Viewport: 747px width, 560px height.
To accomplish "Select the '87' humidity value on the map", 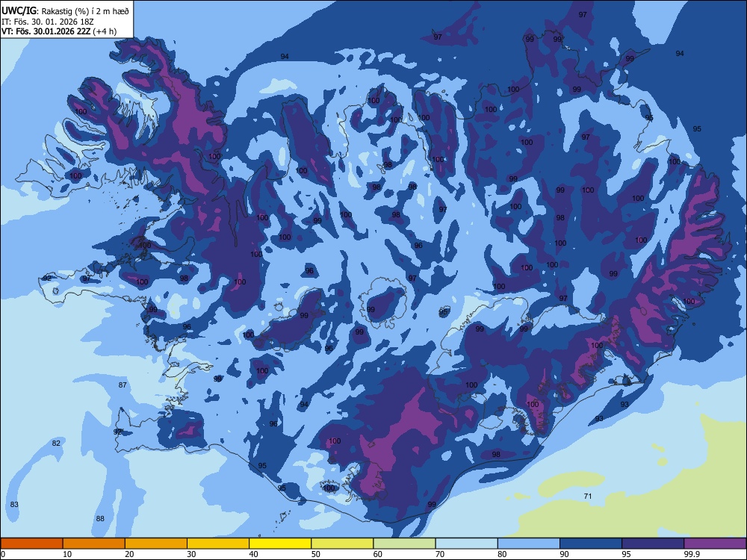I will (x=123, y=385).
